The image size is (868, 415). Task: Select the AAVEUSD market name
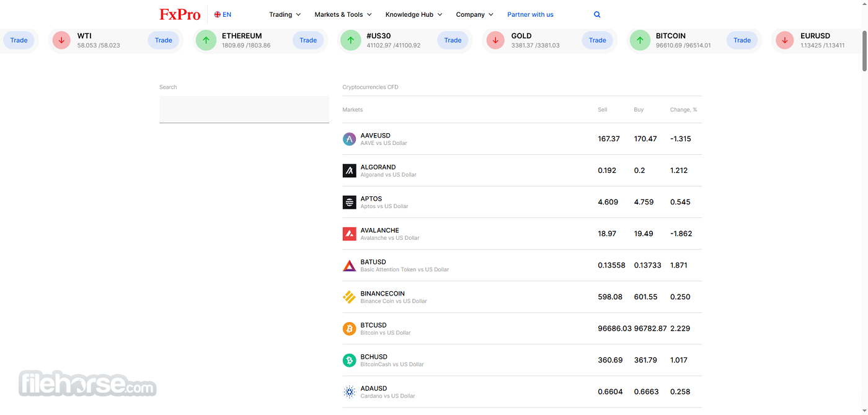pos(376,136)
